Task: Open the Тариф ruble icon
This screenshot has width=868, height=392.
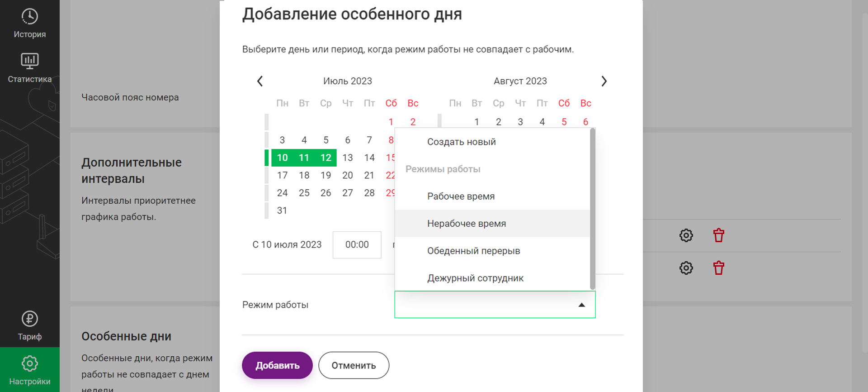Action: (29, 319)
